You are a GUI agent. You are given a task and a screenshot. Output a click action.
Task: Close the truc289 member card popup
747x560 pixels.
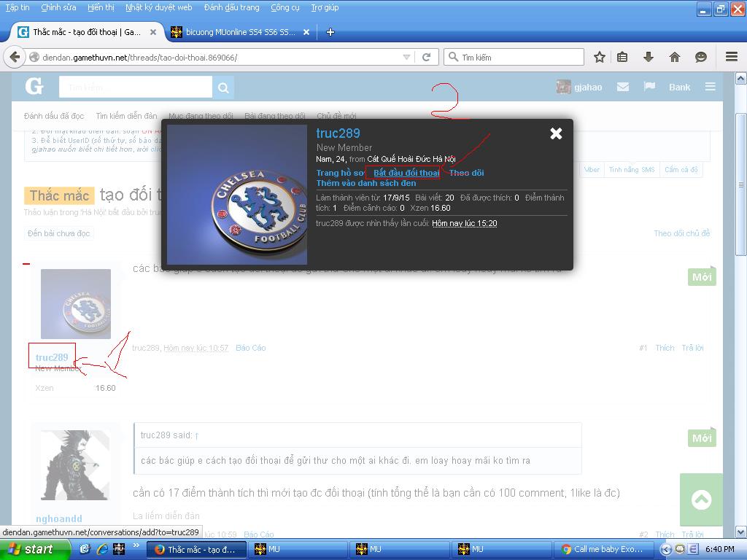(x=556, y=133)
